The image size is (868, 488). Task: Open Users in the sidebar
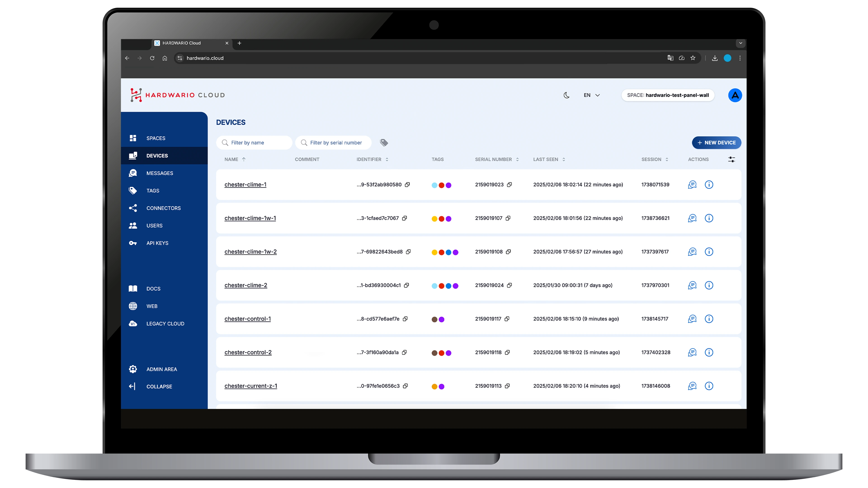tap(164, 226)
